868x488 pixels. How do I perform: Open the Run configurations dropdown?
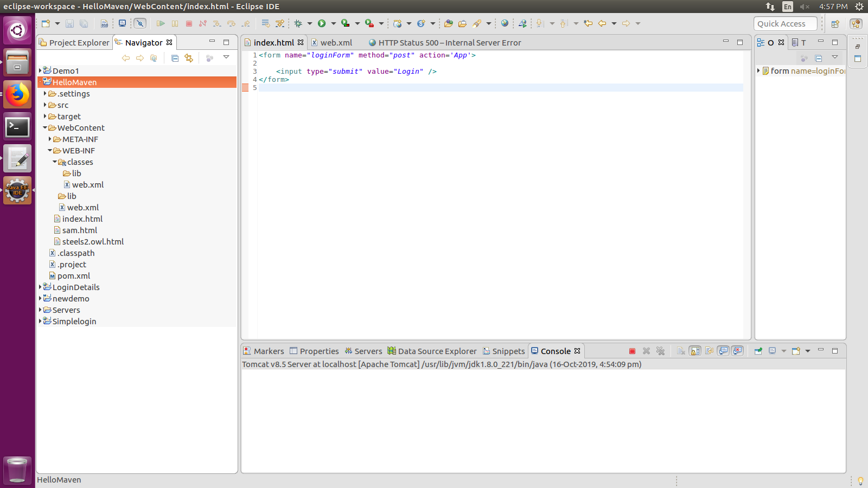click(x=334, y=23)
